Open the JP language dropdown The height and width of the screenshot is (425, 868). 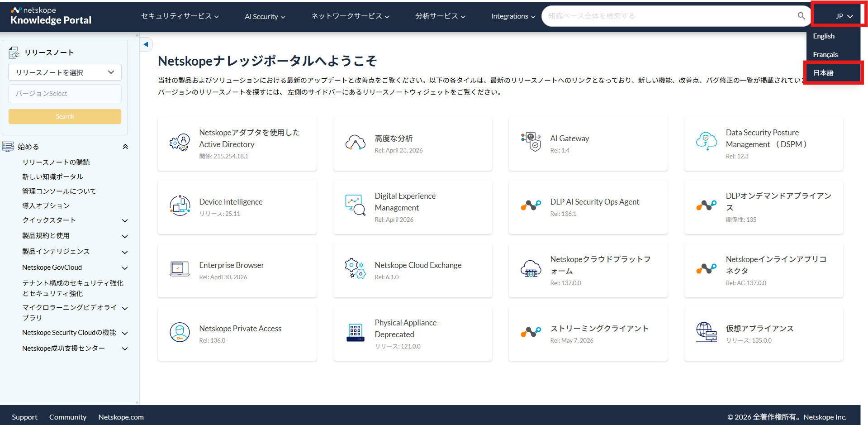(x=844, y=16)
